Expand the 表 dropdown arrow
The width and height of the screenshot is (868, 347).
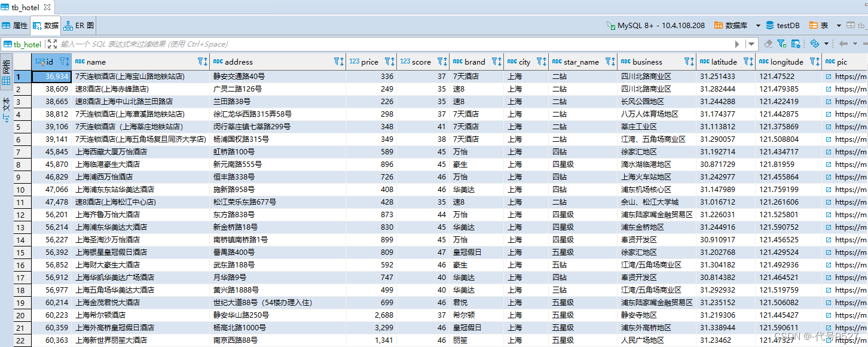point(839,26)
